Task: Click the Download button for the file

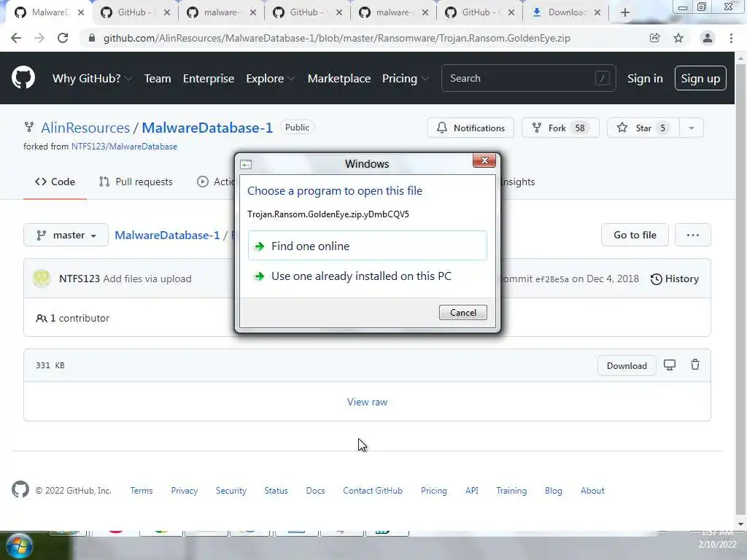Action: pos(627,366)
